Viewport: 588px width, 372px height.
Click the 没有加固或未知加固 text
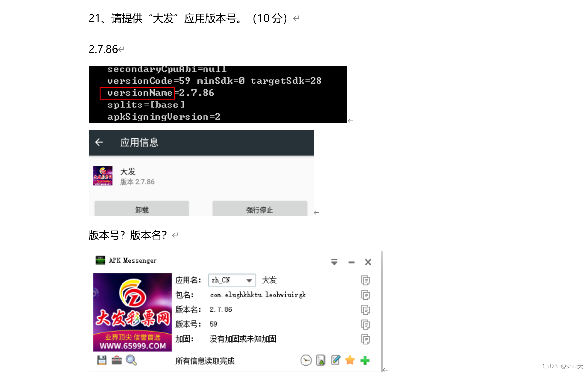(x=243, y=339)
